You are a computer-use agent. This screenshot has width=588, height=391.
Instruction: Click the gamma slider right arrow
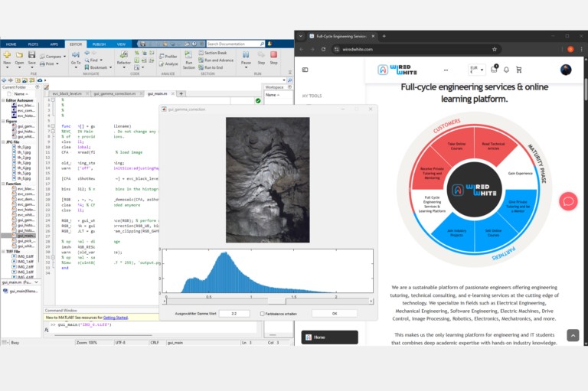tap(371, 301)
